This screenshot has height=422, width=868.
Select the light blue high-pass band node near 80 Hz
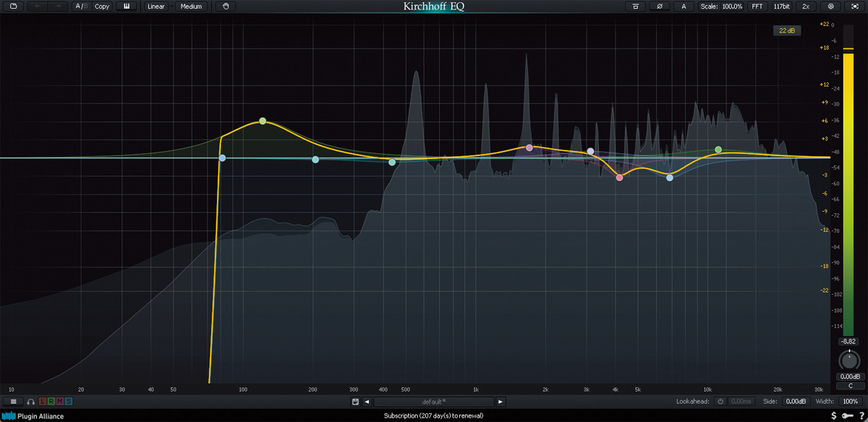click(222, 158)
